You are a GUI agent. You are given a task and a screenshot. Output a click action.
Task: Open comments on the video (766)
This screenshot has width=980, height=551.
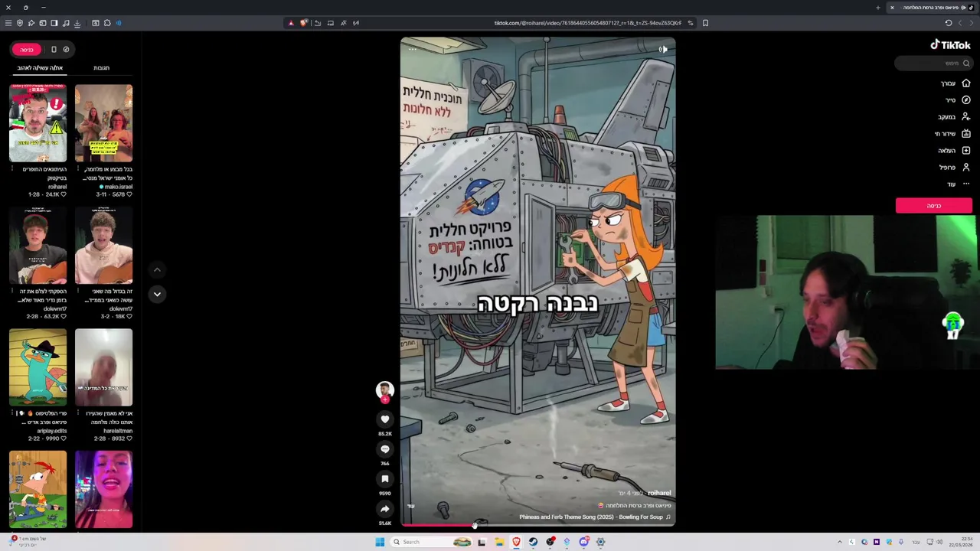[385, 449]
